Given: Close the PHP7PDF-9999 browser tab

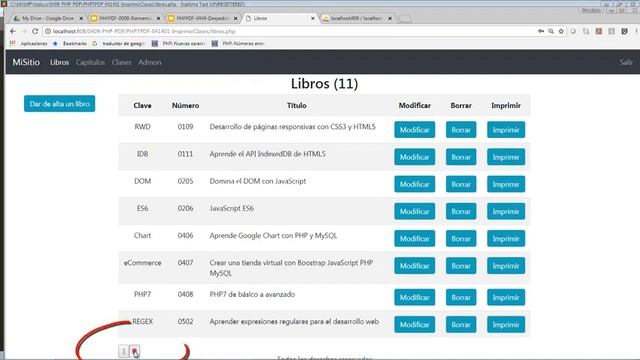Looking at the screenshot, I should click(236, 18).
